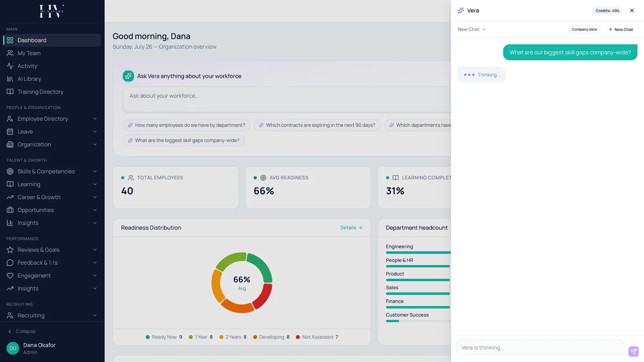Viewport: 644px width, 362px height.
Task: Open the Dashboard grid icon
Action: pyautogui.click(x=10, y=40)
